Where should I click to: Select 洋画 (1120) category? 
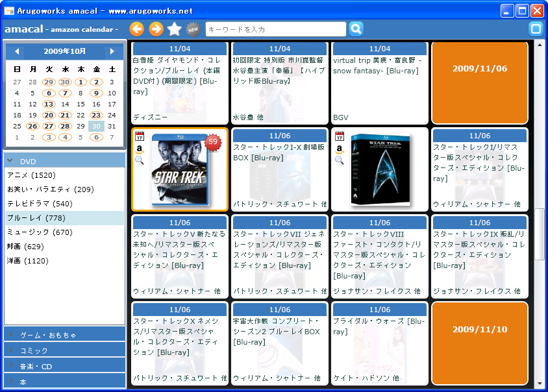[x=65, y=261]
